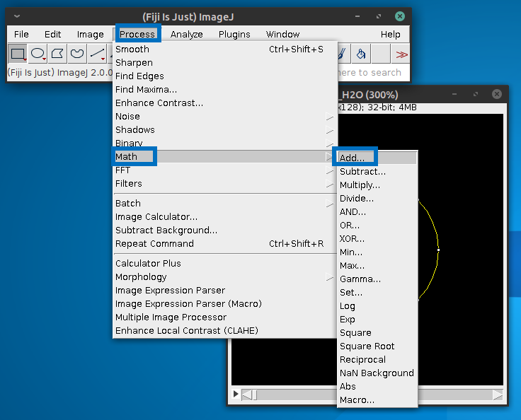Screen dimensions: 521x420
Task: Open Image Expression Parser (Macro)
Action: [x=225, y=304]
